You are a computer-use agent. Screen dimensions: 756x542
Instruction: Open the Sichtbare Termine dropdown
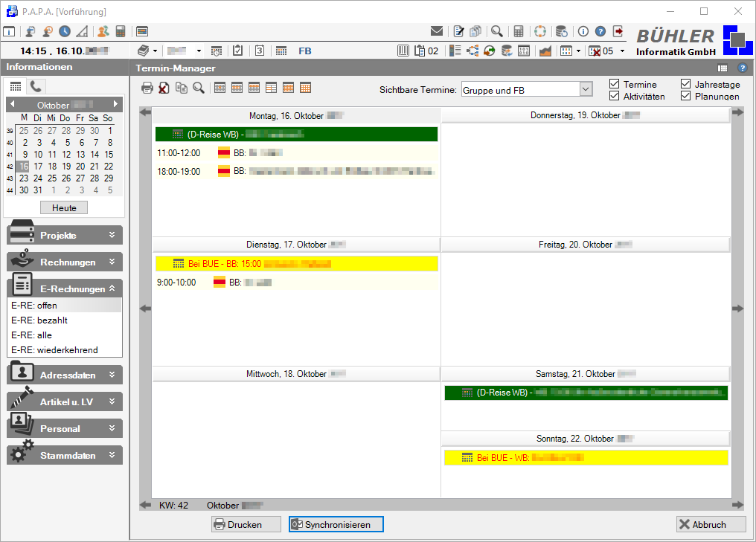(x=586, y=90)
